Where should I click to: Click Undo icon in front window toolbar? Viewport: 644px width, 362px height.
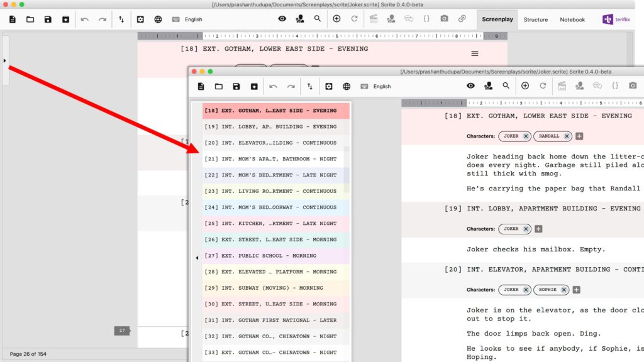tap(273, 87)
